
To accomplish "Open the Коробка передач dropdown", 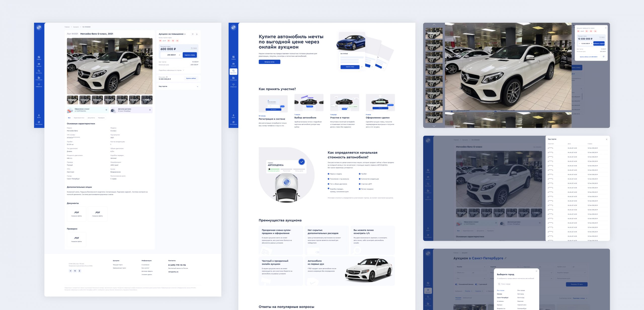I will tap(571, 273).
